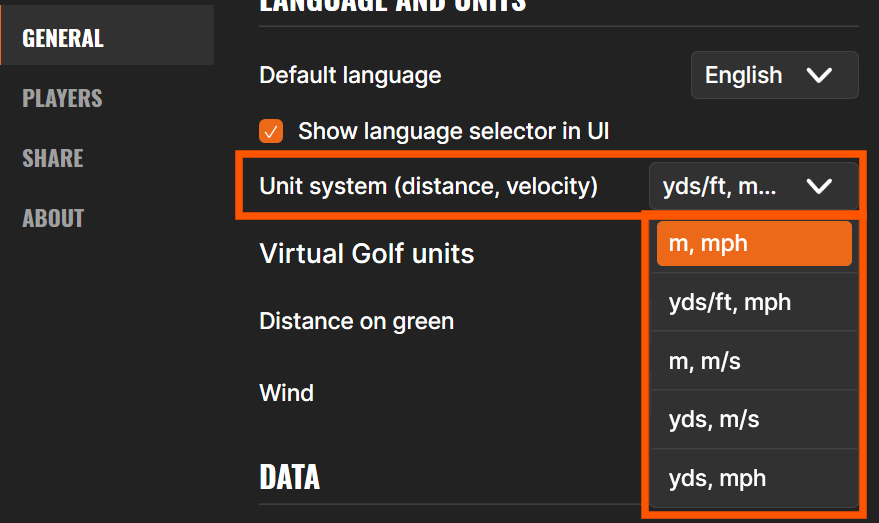
Task: Click the 'Unit system (distance, velocity)' label
Action: (428, 186)
